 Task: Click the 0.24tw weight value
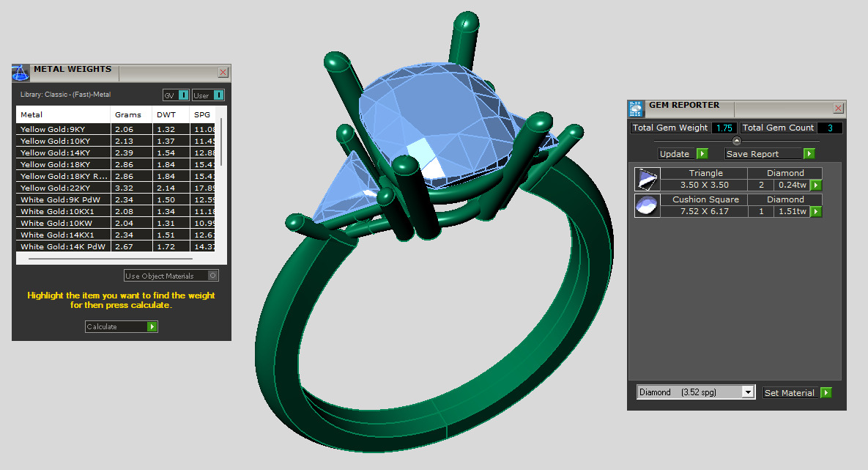click(792, 185)
